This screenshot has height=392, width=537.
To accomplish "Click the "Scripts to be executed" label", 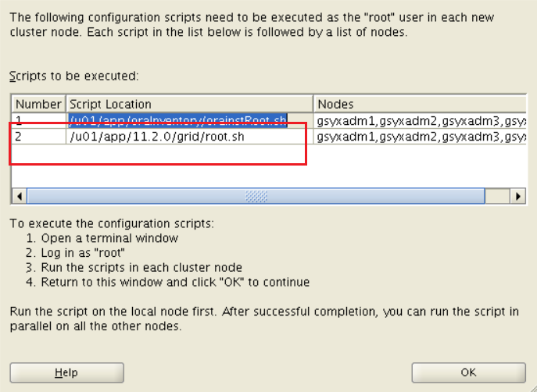I will tap(73, 77).
